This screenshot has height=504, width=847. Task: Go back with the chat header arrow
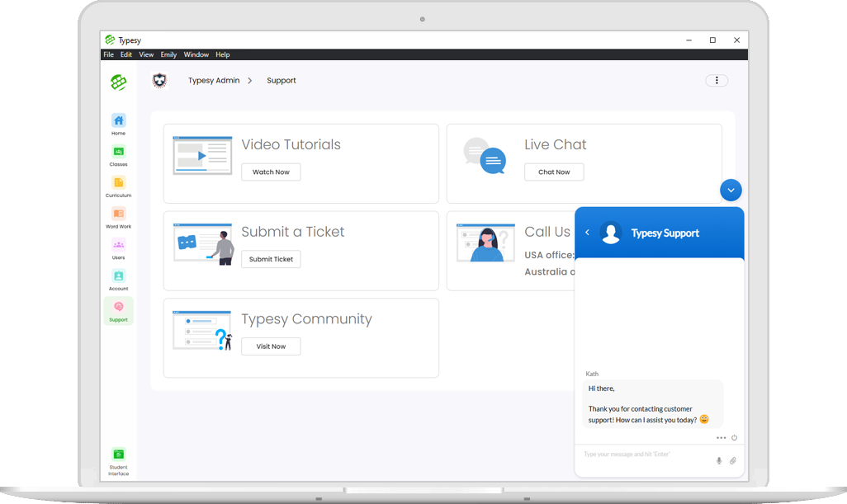click(587, 233)
